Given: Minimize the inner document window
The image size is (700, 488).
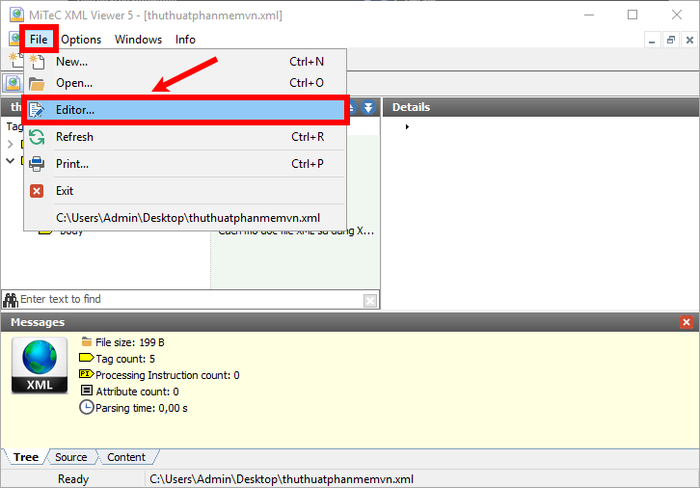Looking at the screenshot, I should [x=652, y=40].
